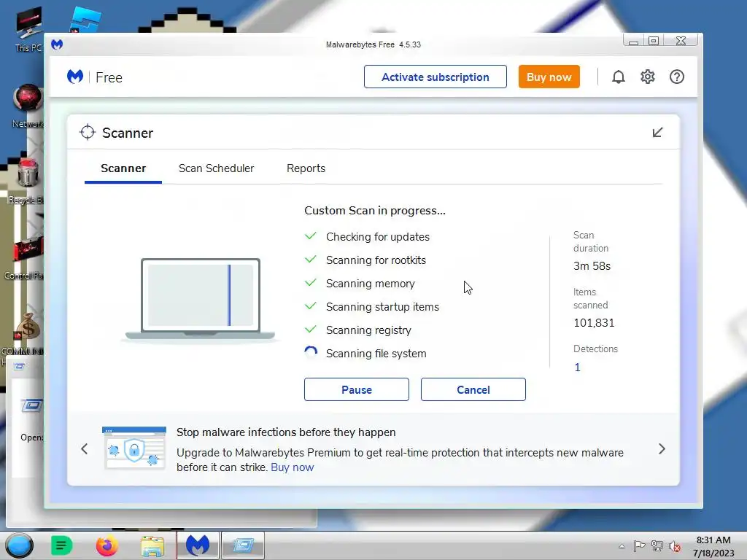
Task: Pause the custom scan
Action: coord(356,389)
